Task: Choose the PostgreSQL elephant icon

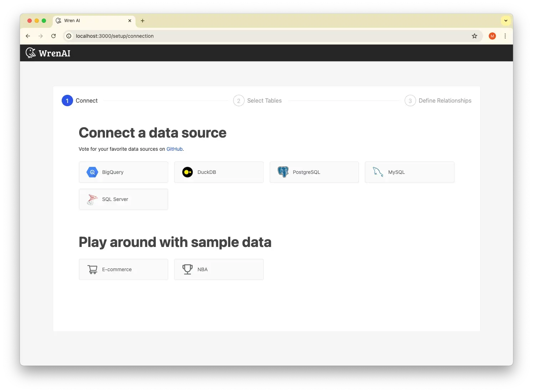Action: (283, 172)
